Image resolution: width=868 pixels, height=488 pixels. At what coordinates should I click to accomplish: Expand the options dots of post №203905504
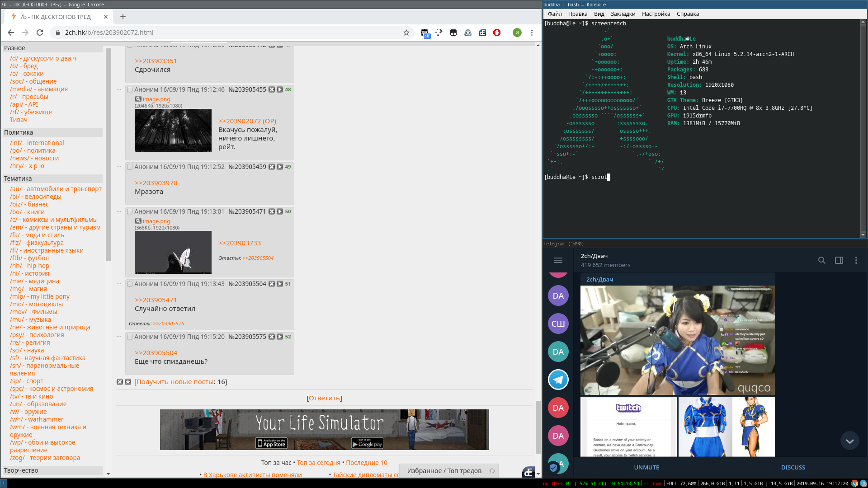point(119,283)
